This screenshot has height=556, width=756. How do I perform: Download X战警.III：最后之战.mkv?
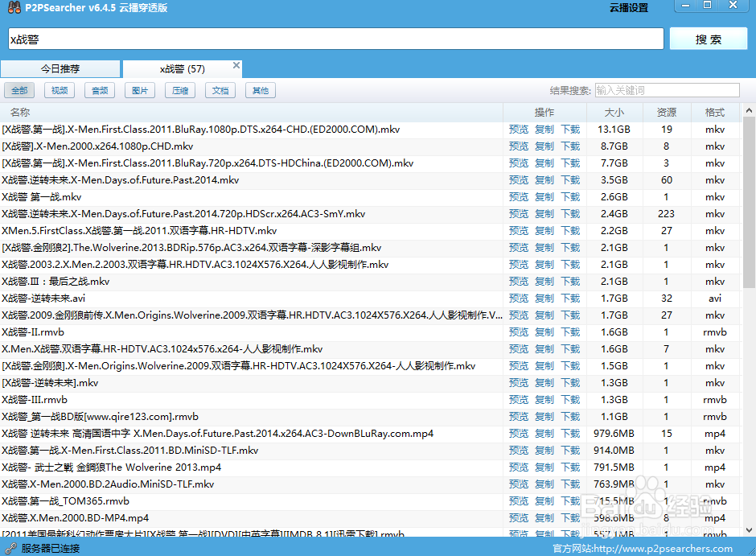tap(570, 281)
